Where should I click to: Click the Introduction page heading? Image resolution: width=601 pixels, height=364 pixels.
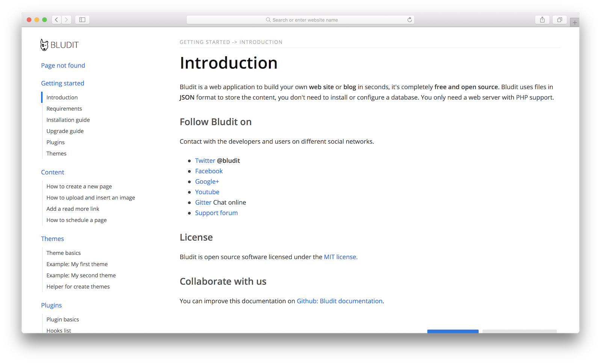click(228, 63)
